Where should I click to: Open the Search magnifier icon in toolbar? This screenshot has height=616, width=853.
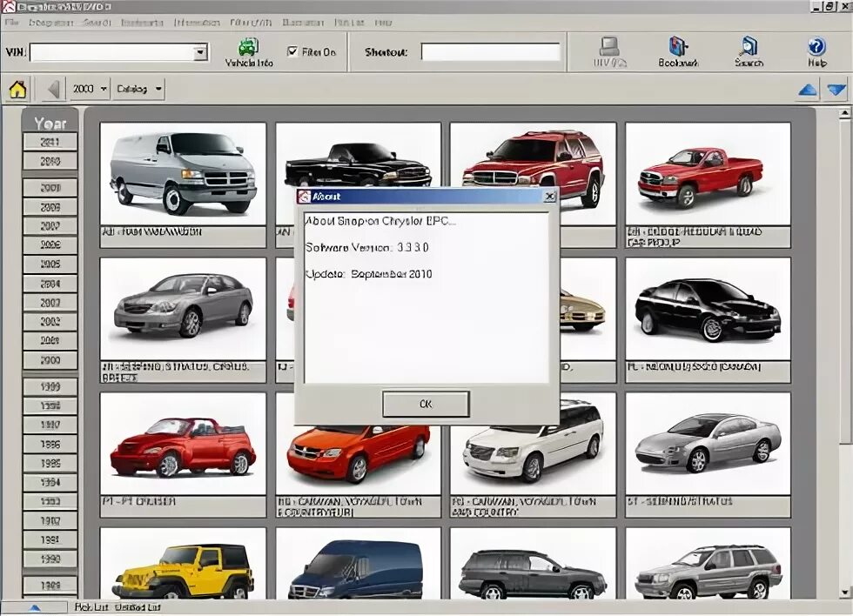click(749, 47)
